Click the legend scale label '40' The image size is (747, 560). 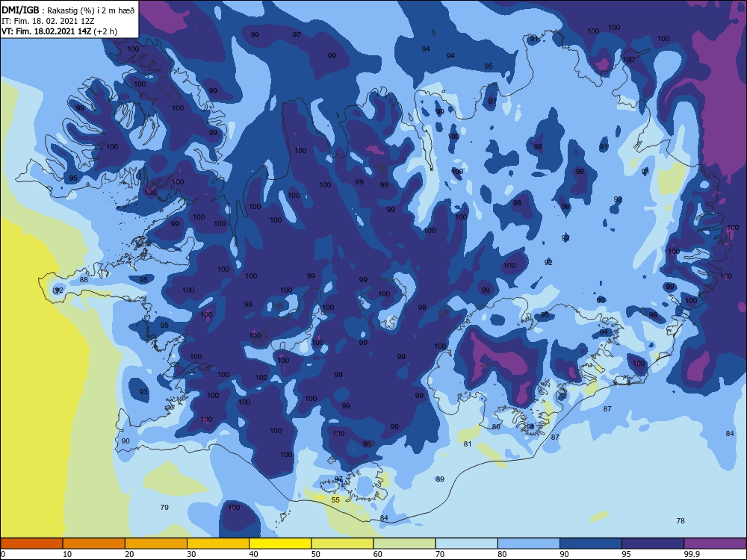click(253, 554)
